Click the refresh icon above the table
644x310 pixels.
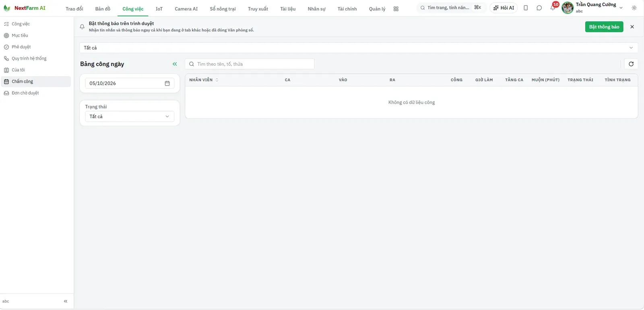[631, 64]
